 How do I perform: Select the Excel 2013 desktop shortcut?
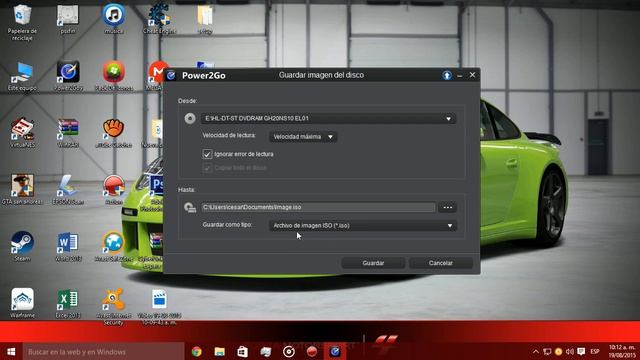(x=68, y=304)
